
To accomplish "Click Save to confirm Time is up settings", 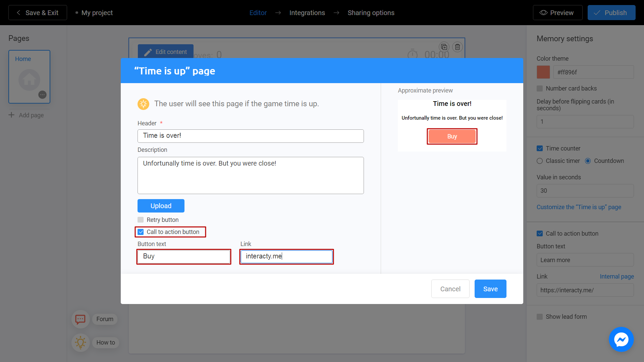I will [490, 289].
